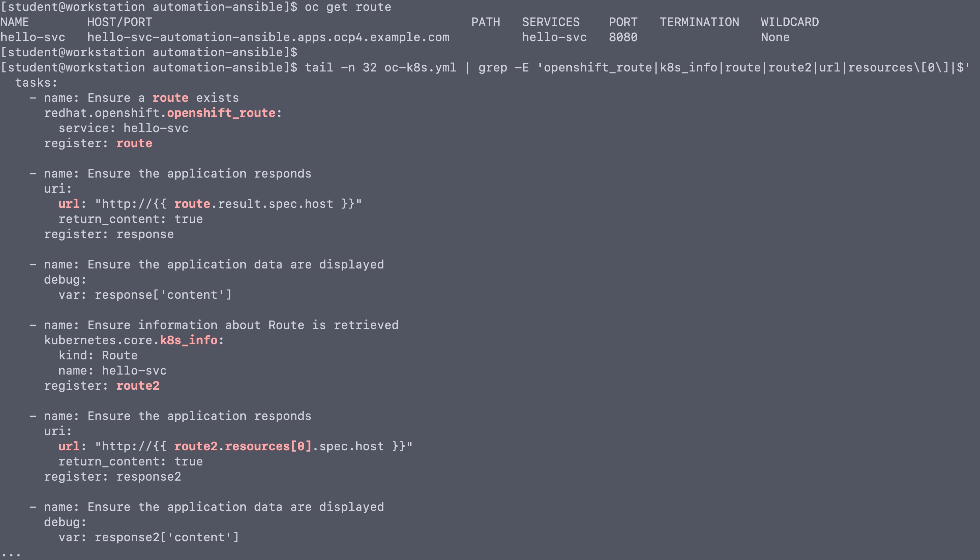The width and height of the screenshot is (980, 560).
Task: Click the highlighted route2 on the register line
Action: pyautogui.click(x=138, y=386)
